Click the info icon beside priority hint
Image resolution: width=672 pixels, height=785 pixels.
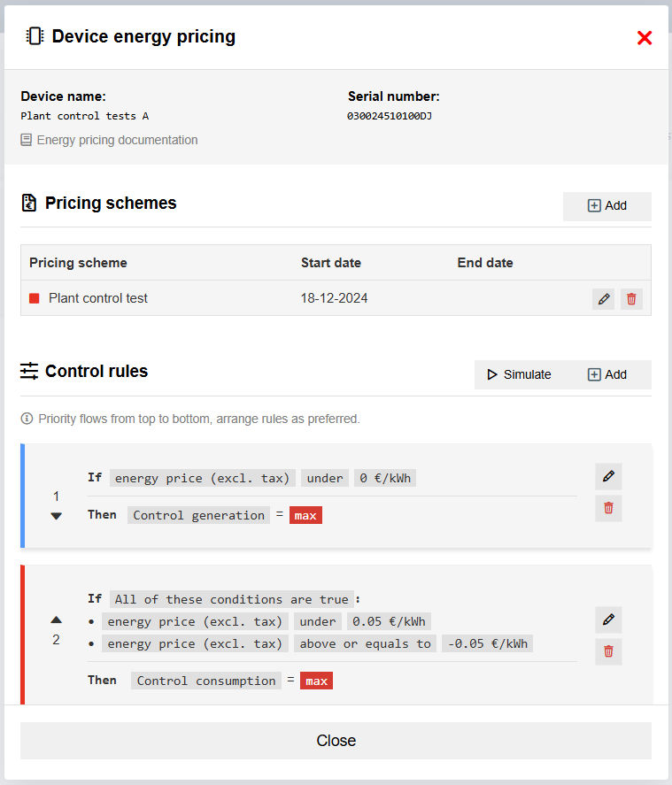(x=27, y=419)
